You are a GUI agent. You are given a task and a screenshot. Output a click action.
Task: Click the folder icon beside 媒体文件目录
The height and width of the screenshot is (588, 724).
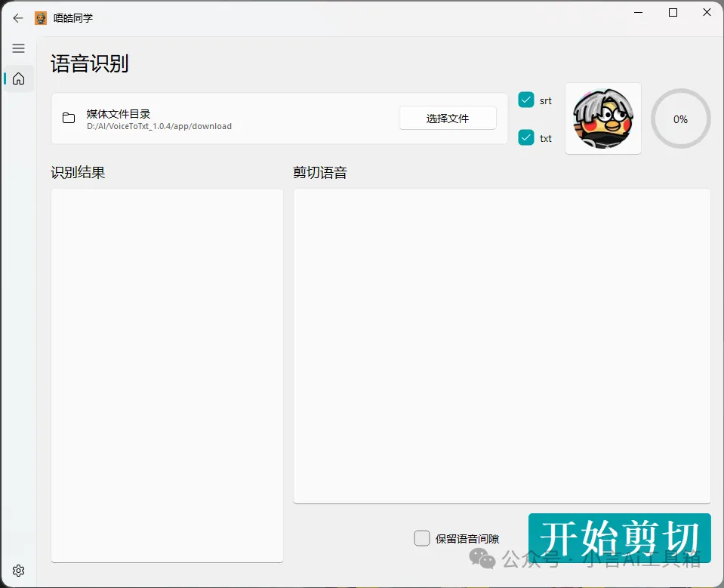pyautogui.click(x=69, y=119)
